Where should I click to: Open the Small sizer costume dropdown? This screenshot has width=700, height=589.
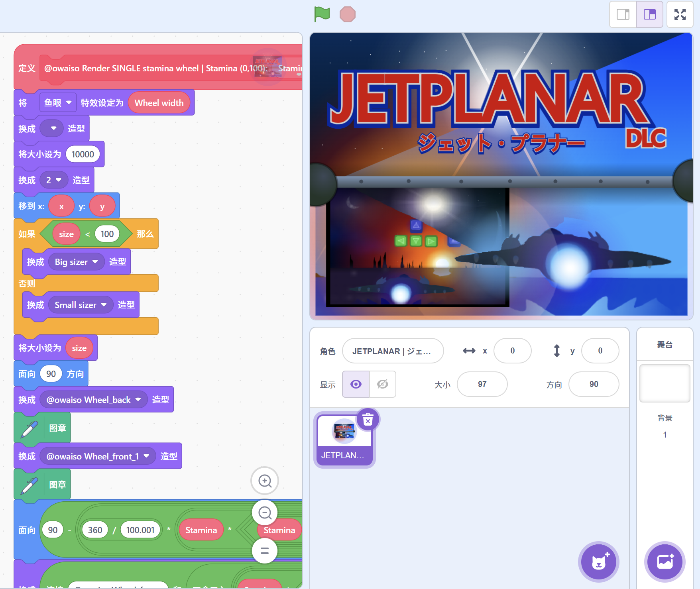(x=81, y=305)
